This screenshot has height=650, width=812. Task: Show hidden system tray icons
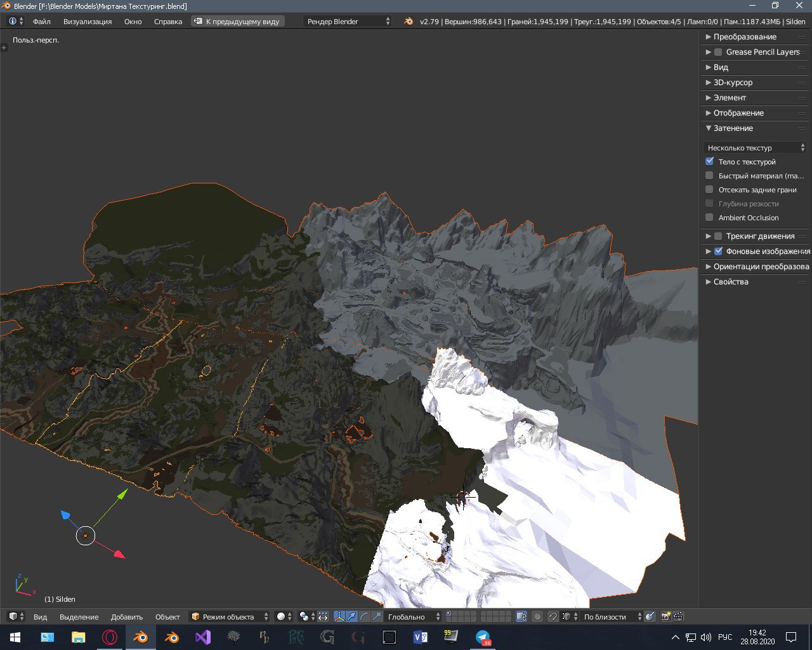point(676,637)
